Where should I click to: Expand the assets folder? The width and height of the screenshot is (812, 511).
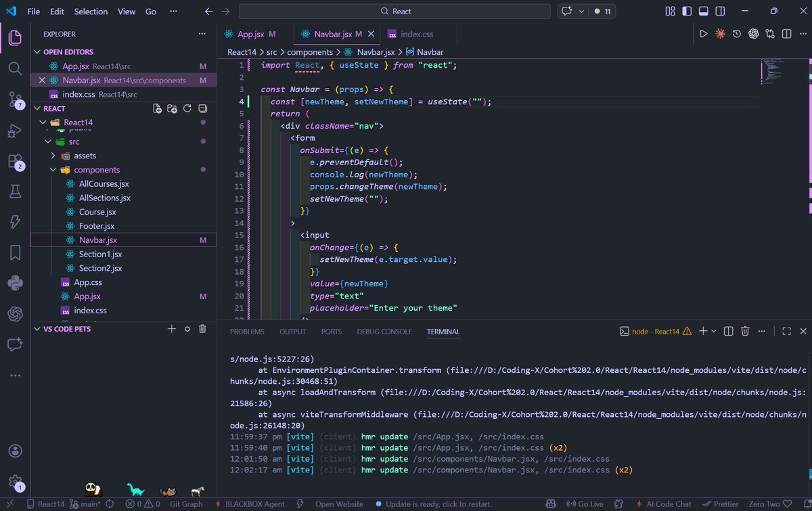tap(85, 156)
